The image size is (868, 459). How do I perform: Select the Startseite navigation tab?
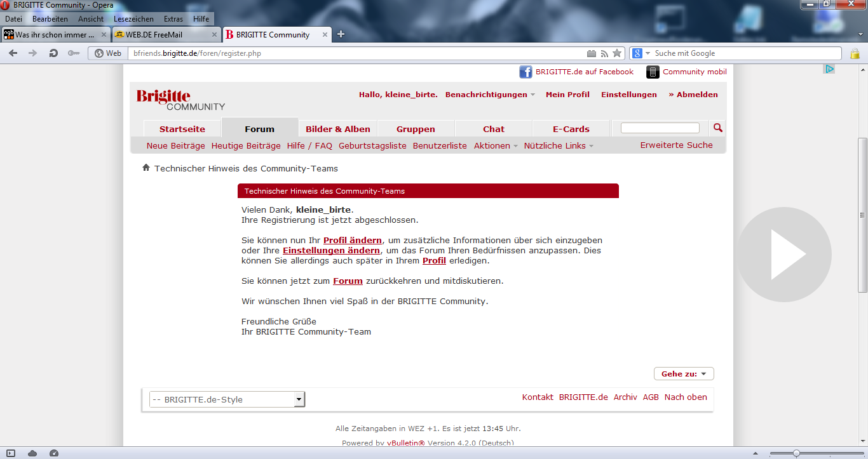182,129
